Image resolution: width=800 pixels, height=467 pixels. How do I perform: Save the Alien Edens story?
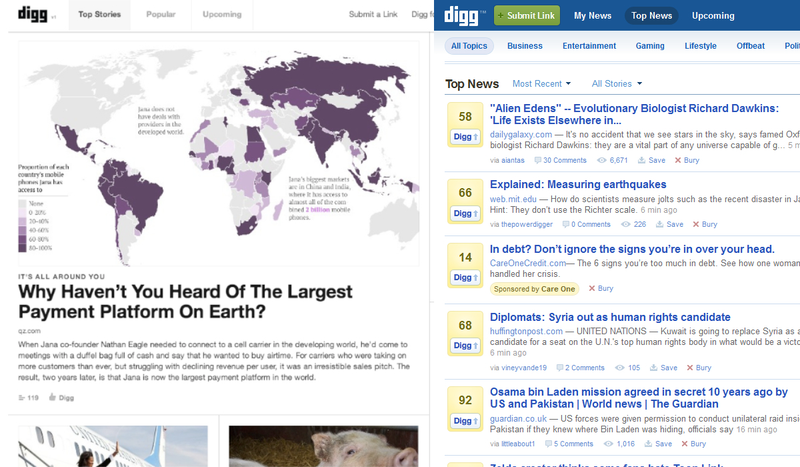point(652,160)
